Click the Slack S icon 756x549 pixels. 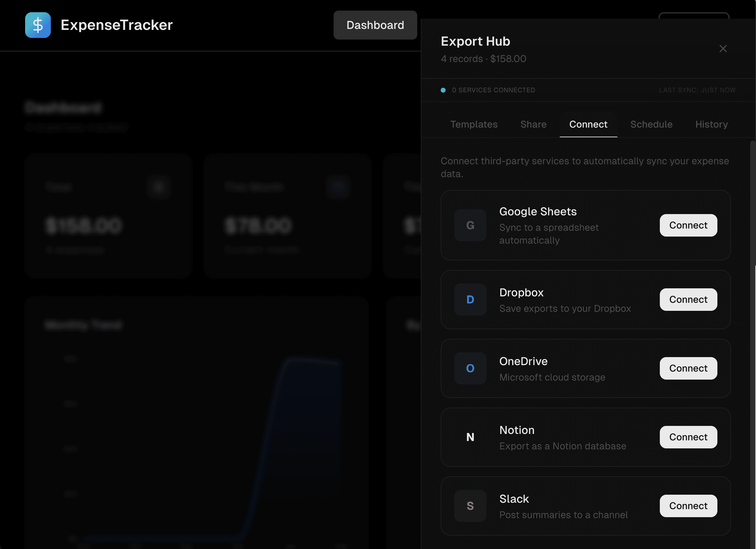pyautogui.click(x=470, y=506)
